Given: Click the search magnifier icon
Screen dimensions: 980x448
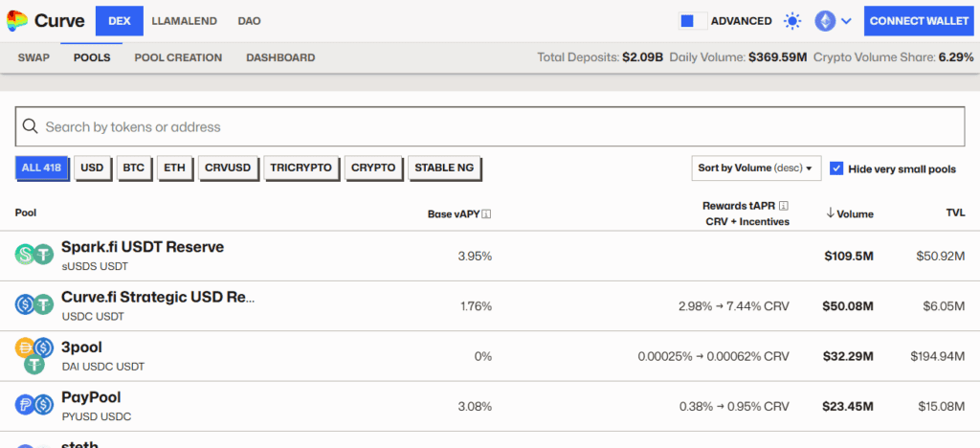Looking at the screenshot, I should point(30,127).
